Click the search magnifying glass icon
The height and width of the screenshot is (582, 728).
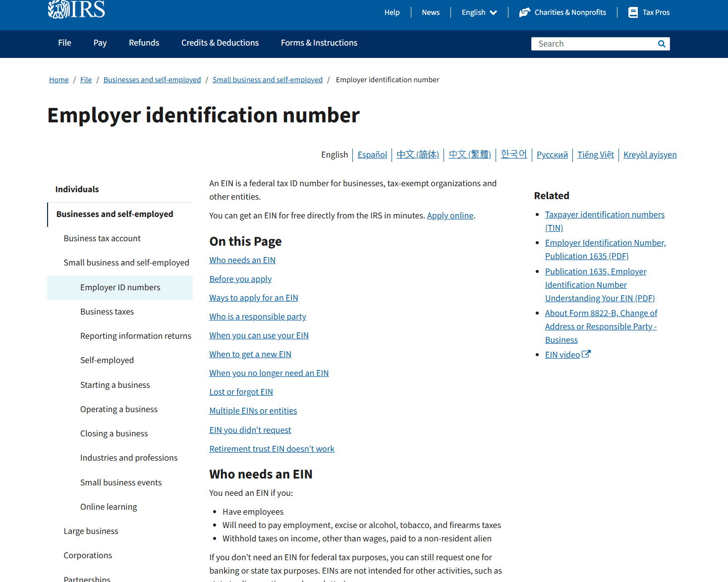click(662, 44)
